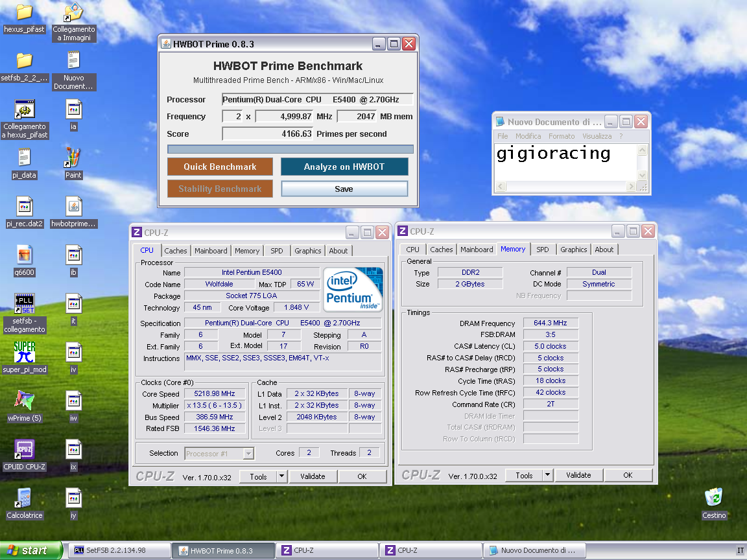Image resolution: width=747 pixels, height=560 pixels.
Task: Open the Calcolatrice shortcut
Action: pos(24,498)
